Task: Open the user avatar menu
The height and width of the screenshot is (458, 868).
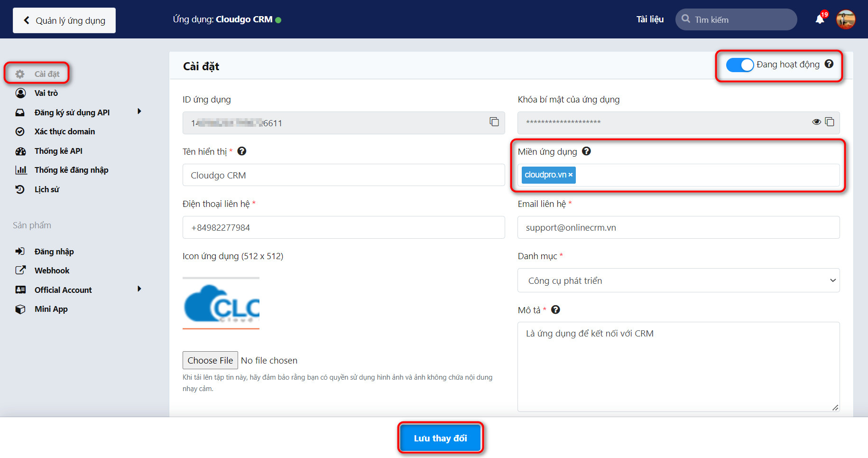Action: (846, 19)
